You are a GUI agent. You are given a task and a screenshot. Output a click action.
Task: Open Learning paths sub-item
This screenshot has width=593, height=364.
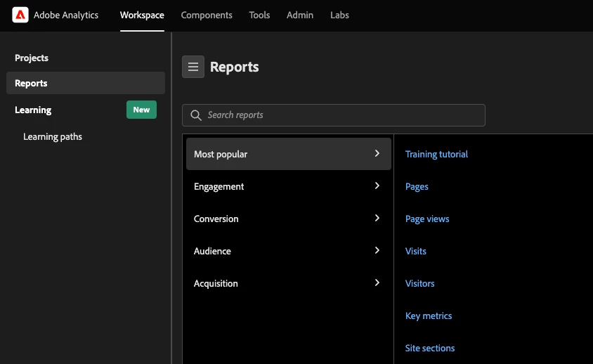pos(53,136)
